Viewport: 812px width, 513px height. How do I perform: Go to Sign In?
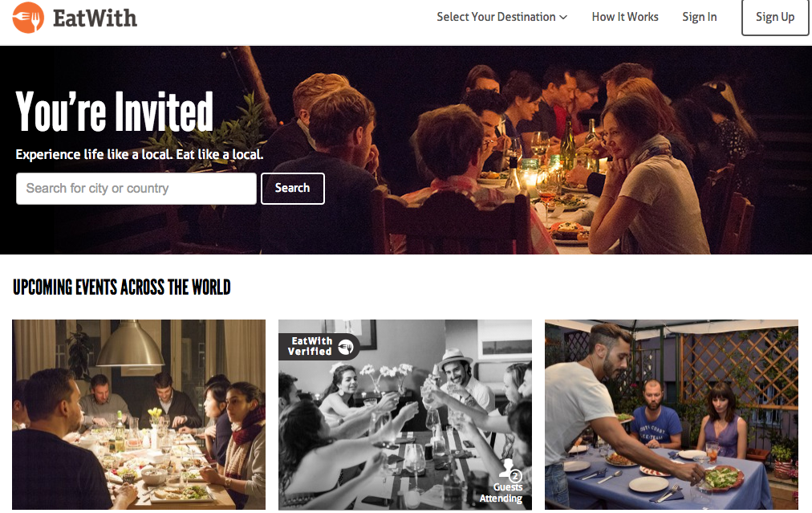click(x=699, y=17)
